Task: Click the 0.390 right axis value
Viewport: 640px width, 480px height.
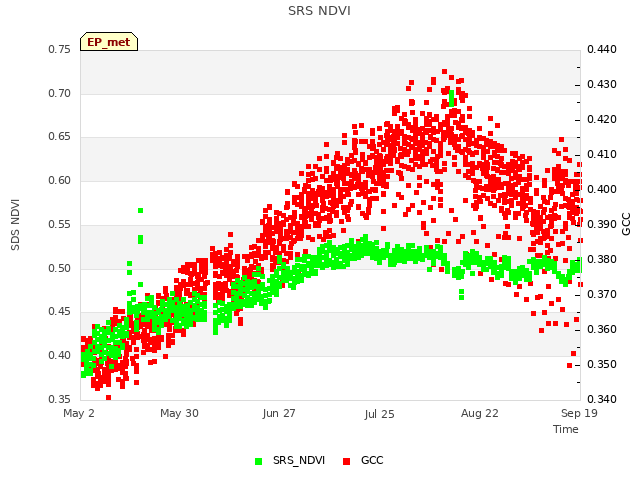Action: coord(602,224)
